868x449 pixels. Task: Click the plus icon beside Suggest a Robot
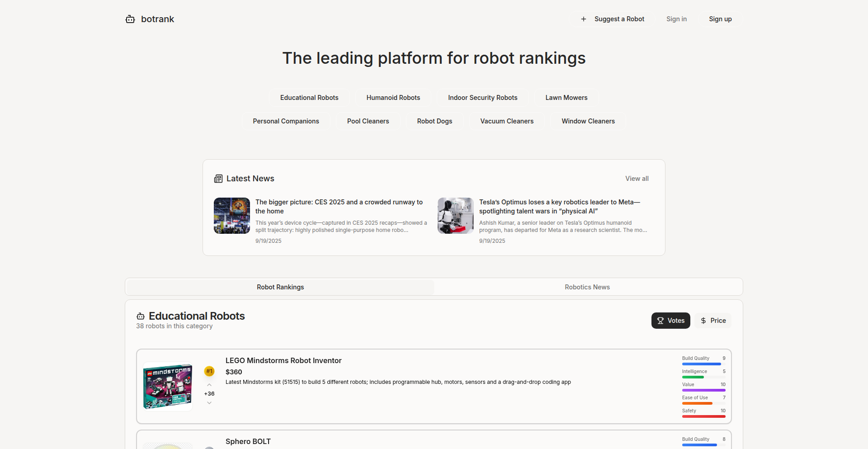584,19
